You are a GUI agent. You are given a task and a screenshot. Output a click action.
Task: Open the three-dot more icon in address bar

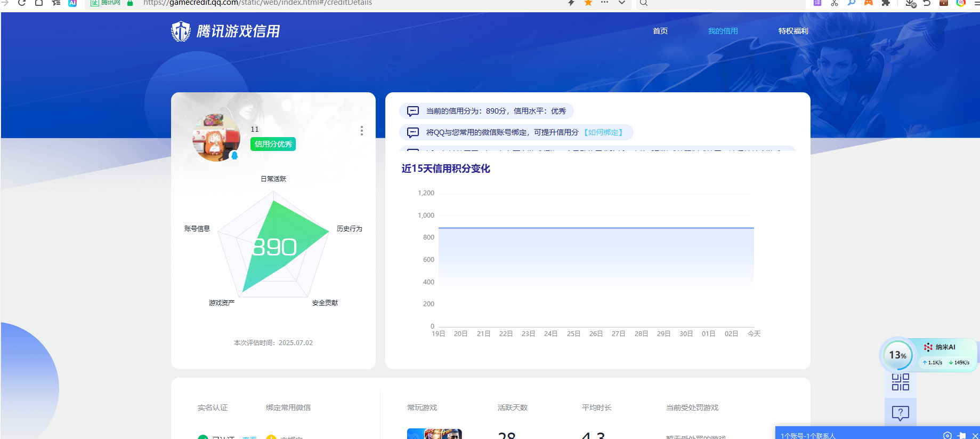(x=604, y=3)
